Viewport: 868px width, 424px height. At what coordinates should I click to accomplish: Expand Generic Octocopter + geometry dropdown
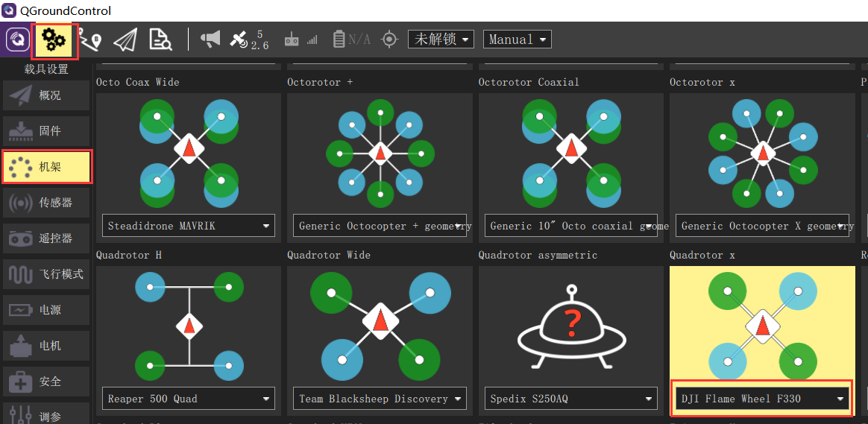[x=380, y=226]
